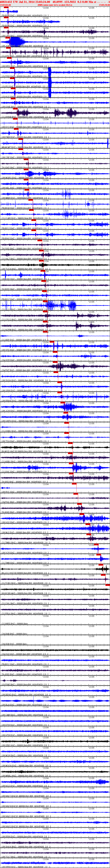Image resolution: width=110 pixels, height=868 pixels.
Task: Click the PB.B943 EHZ trace label
Action: tap(25, 239)
